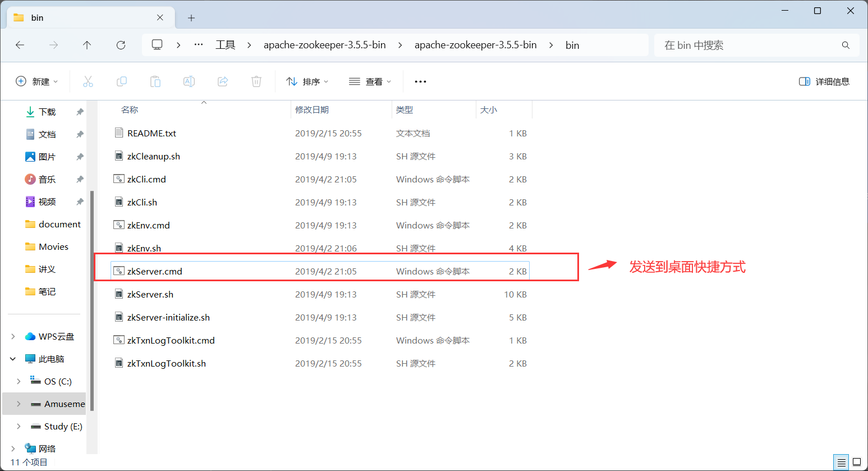Go up one folder level

coord(87,45)
